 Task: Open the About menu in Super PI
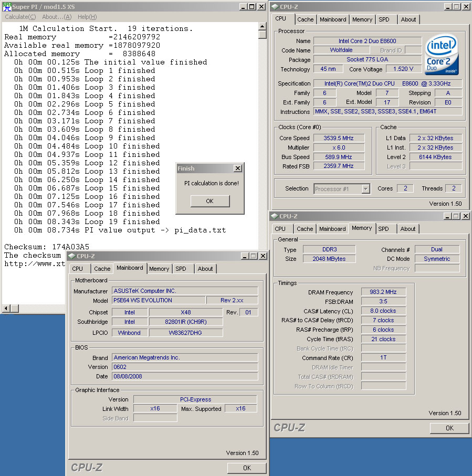pyautogui.click(x=57, y=17)
